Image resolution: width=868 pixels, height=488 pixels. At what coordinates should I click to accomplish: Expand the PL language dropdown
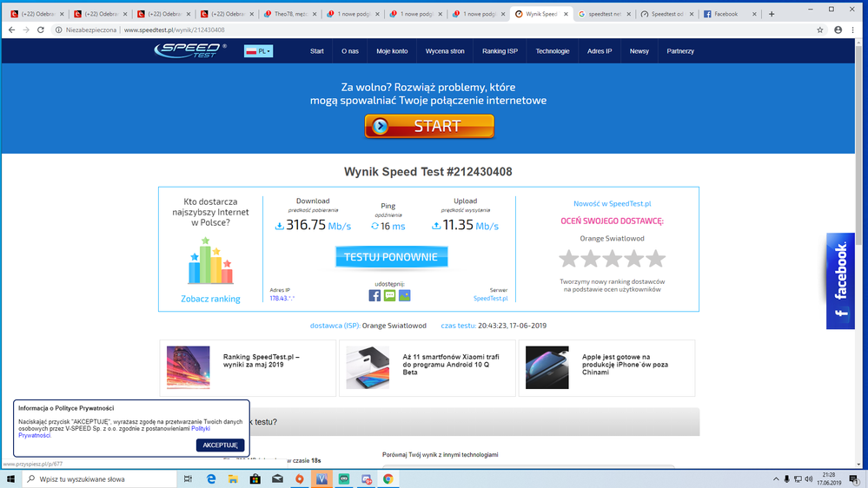pos(259,51)
